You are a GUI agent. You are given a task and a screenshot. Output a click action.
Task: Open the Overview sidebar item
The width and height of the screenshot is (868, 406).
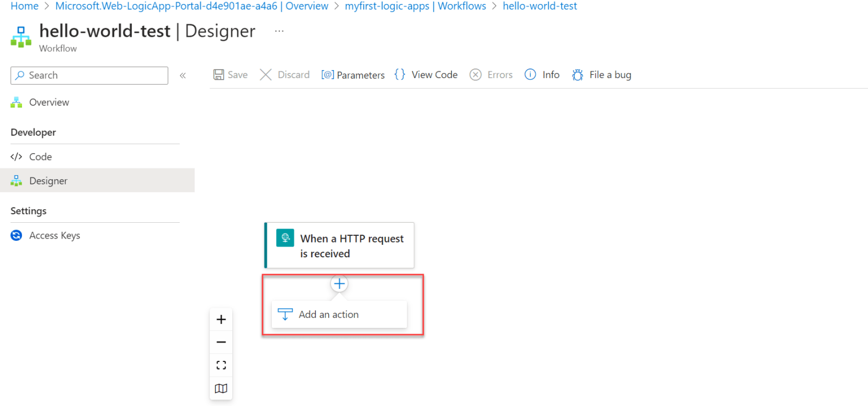point(49,102)
